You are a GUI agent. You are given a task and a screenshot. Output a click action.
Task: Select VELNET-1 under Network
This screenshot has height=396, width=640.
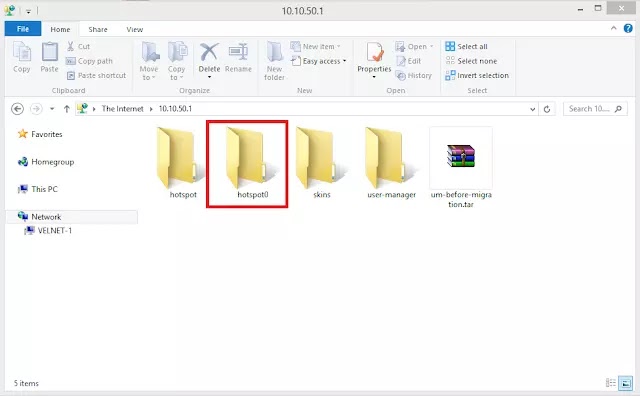pyautogui.click(x=48, y=231)
